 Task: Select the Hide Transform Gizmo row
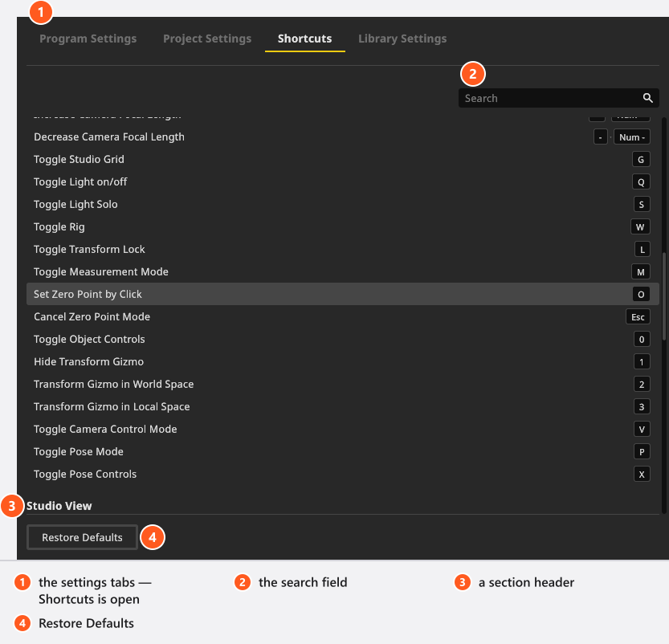tap(343, 361)
